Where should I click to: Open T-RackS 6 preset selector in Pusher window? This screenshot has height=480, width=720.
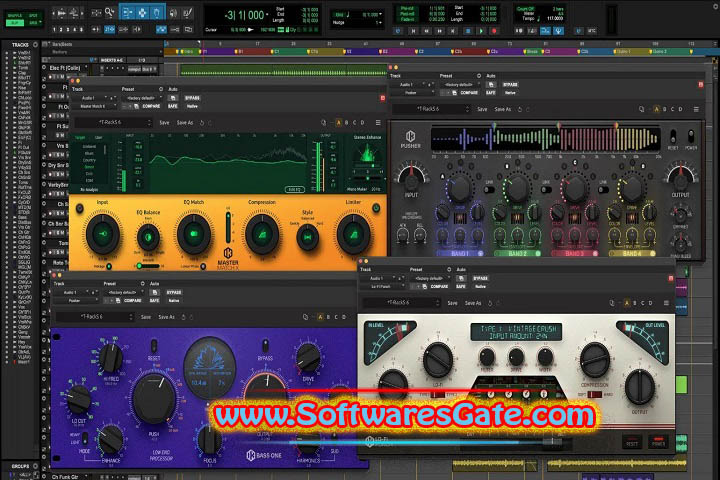(431, 109)
